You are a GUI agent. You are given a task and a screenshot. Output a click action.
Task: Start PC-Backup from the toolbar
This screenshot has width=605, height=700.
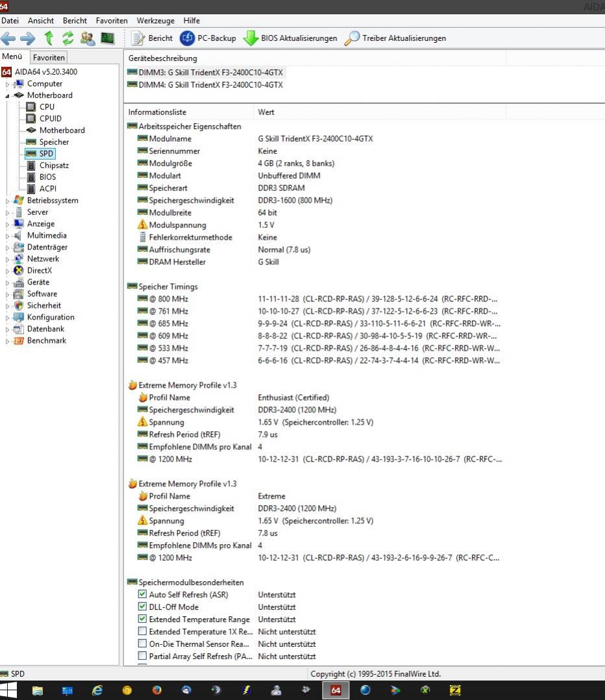[x=208, y=38]
